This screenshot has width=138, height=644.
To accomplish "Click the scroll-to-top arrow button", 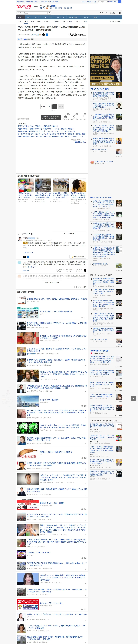I will click(x=133, y=398).
